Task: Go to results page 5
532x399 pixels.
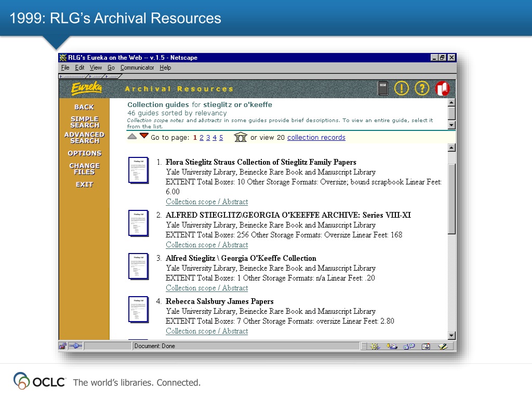Action: pyautogui.click(x=221, y=137)
